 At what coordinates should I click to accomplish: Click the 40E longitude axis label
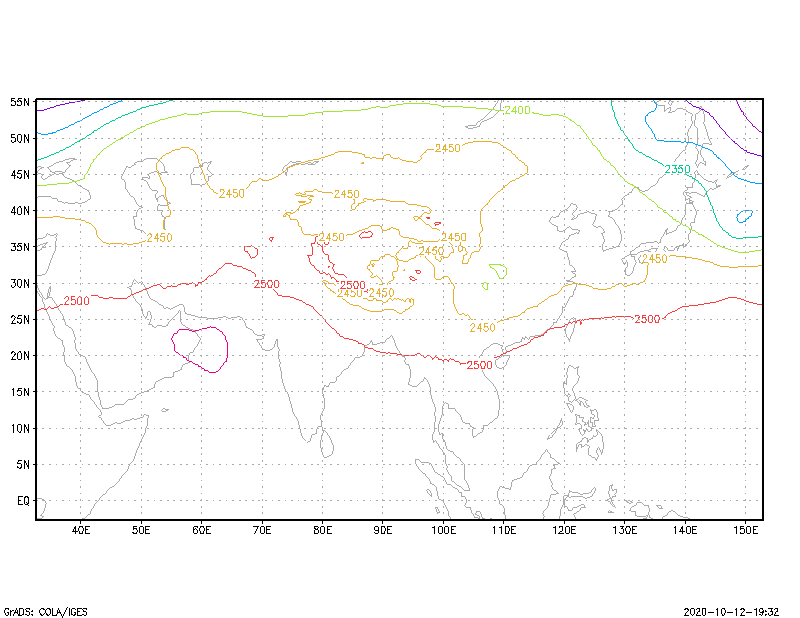pyautogui.click(x=81, y=530)
